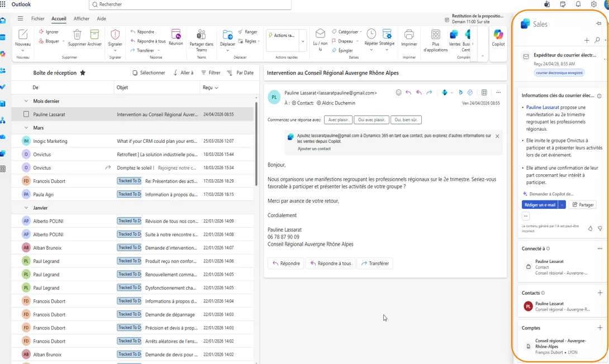Click Partager dans Teams icon
The height and width of the screenshot is (364, 609).
tap(201, 35)
